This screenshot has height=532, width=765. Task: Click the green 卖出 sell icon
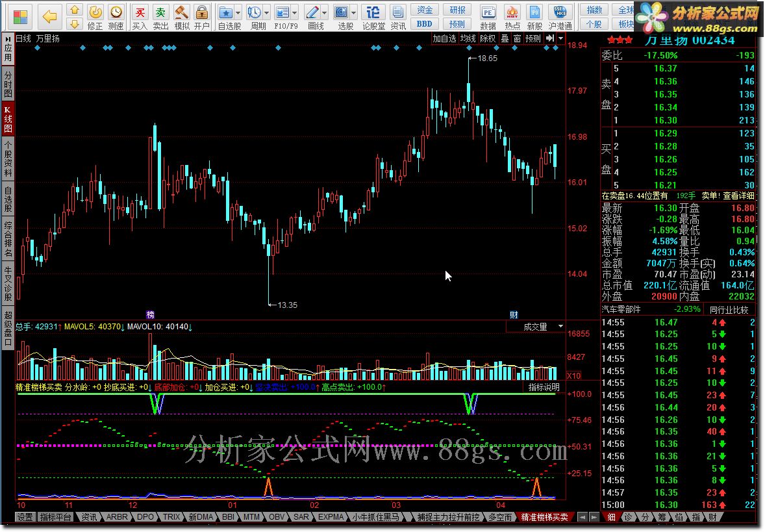160,17
